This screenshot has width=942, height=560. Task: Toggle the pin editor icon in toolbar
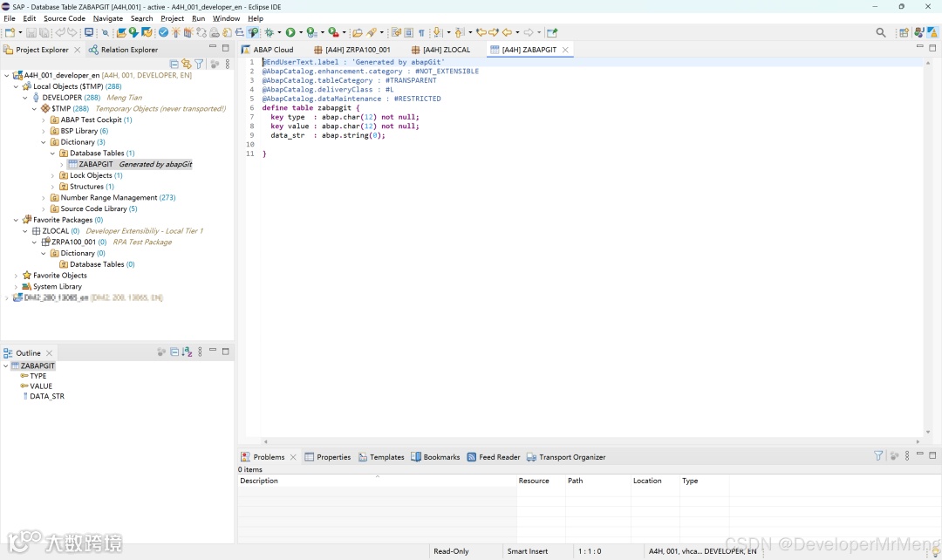(552, 32)
